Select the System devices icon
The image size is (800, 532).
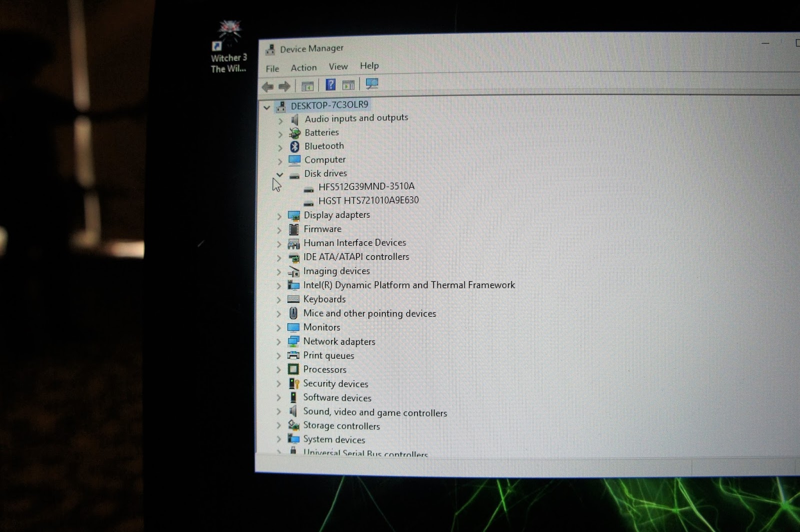pyautogui.click(x=293, y=439)
